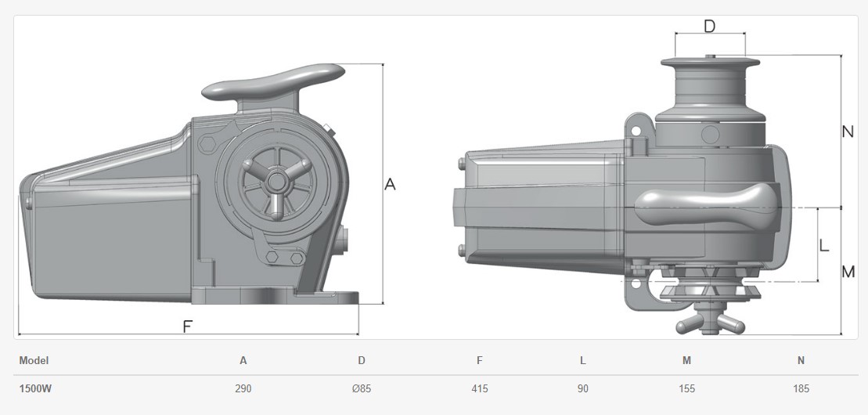This screenshot has width=868, height=415.
Task: Click the 290 value in the table
Action: point(243,388)
